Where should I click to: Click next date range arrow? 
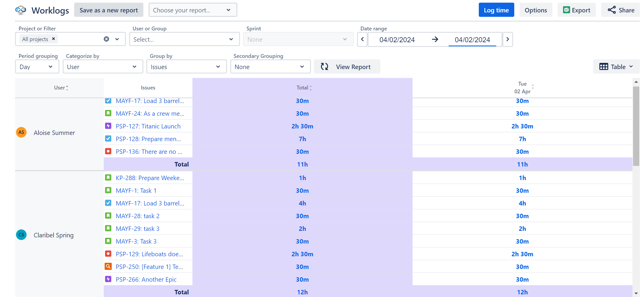tap(507, 39)
